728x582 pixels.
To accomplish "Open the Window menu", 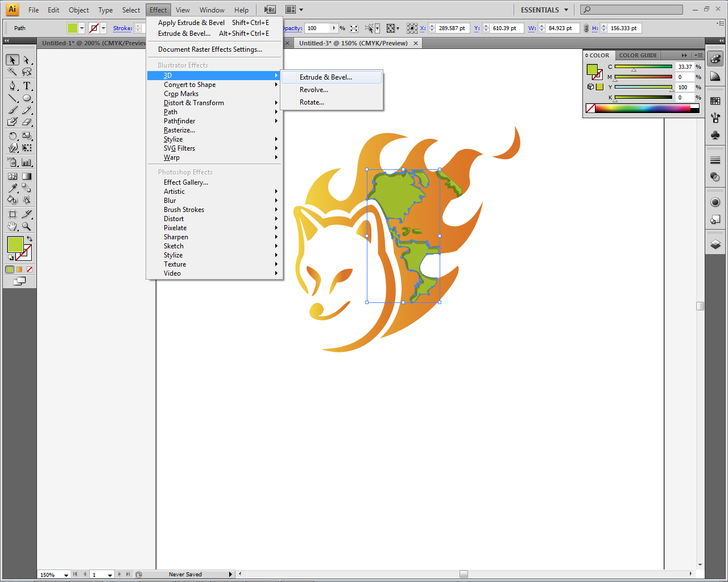I will tap(212, 10).
